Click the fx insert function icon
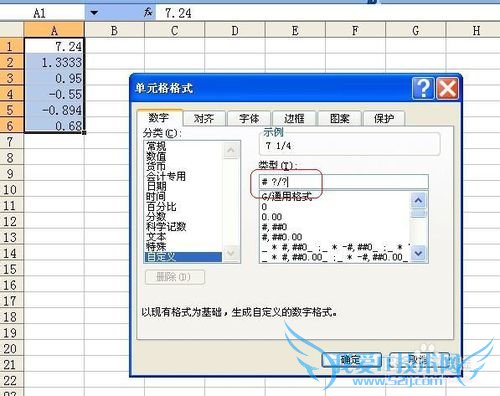The image size is (500, 396). [148, 13]
